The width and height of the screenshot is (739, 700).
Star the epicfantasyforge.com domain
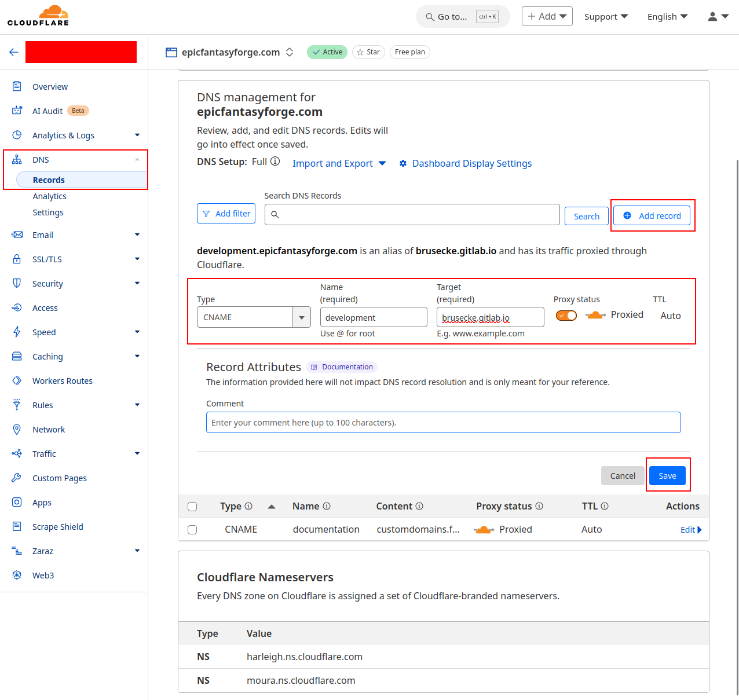[x=368, y=52]
